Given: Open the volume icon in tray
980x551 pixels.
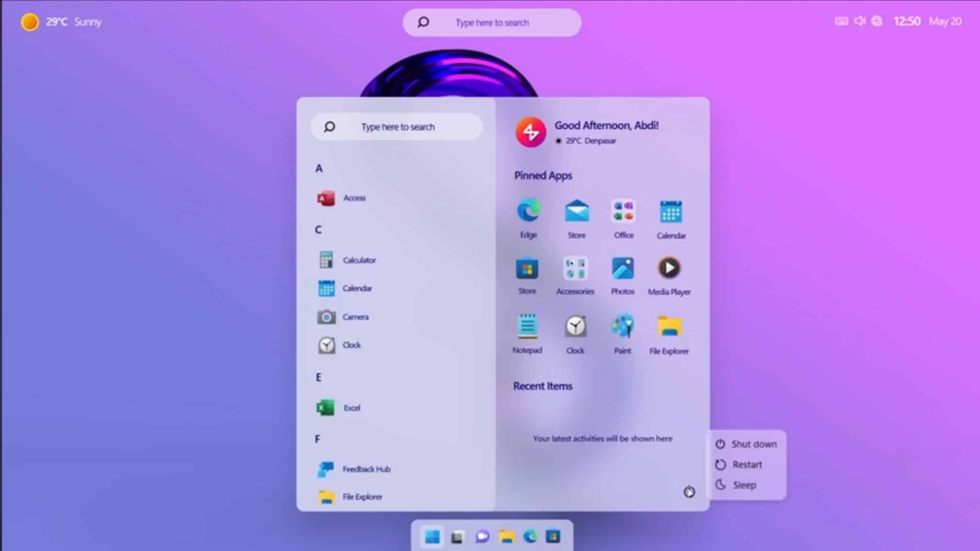Looking at the screenshot, I should coord(859,21).
